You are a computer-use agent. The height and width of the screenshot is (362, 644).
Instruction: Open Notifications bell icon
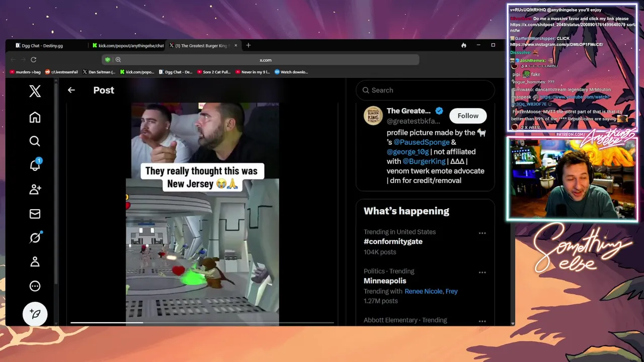(35, 164)
